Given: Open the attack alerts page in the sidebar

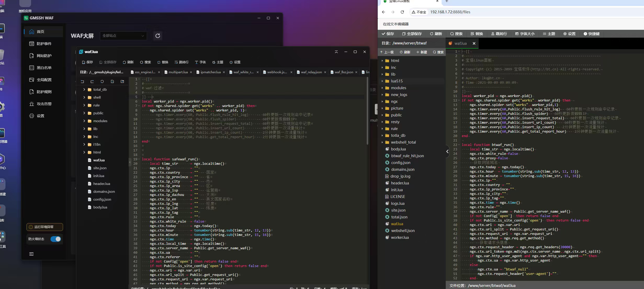Looking at the screenshot, I should pyautogui.click(x=44, y=104).
